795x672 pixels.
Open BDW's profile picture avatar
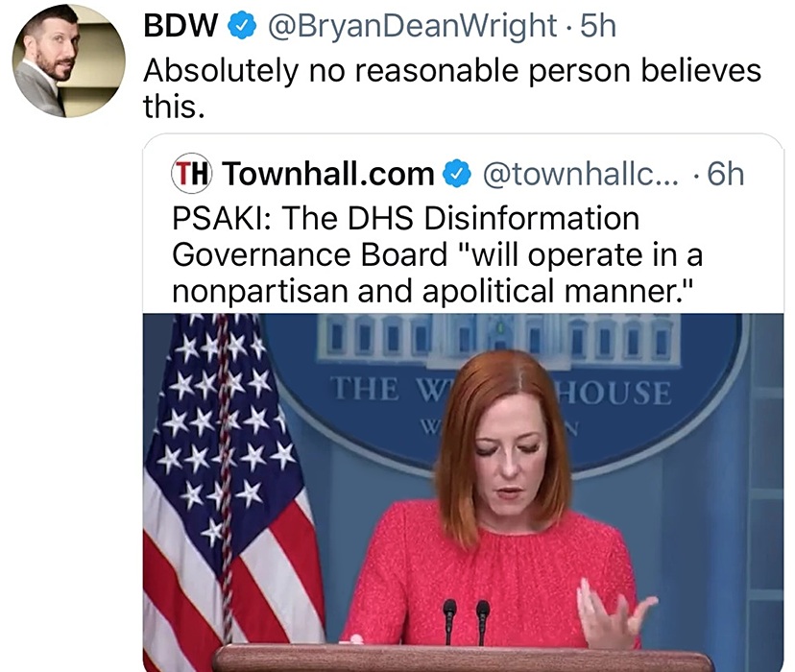click(x=68, y=60)
